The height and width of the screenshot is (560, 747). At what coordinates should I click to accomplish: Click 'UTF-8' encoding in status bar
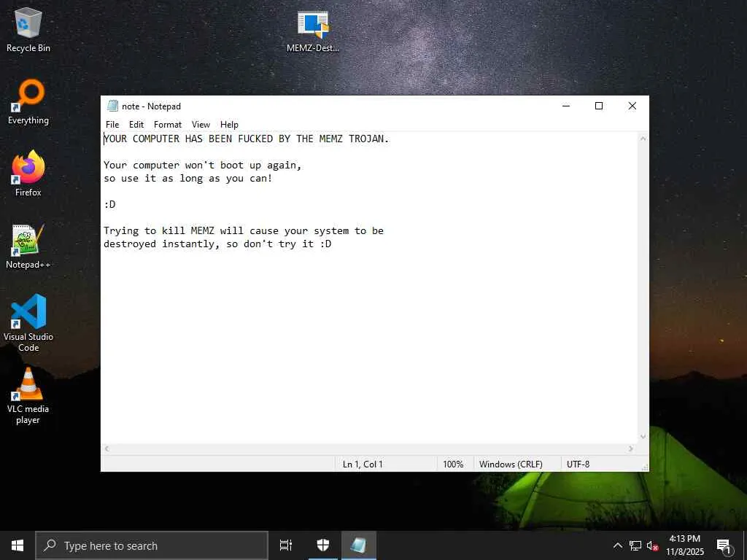(x=578, y=464)
